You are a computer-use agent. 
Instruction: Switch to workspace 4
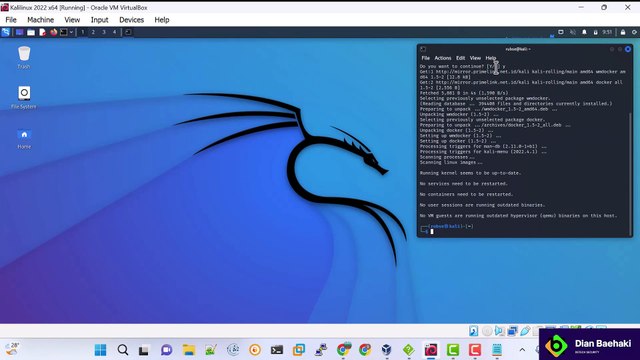(114, 32)
